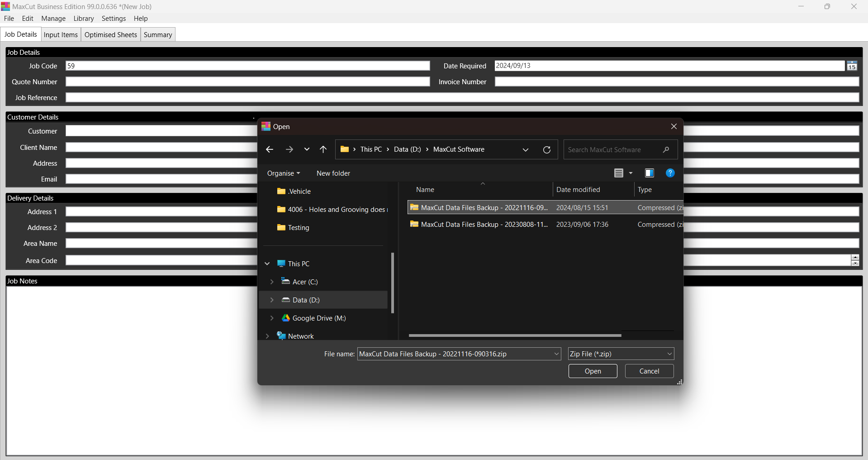Collapse the This PC tree node

coord(267,264)
